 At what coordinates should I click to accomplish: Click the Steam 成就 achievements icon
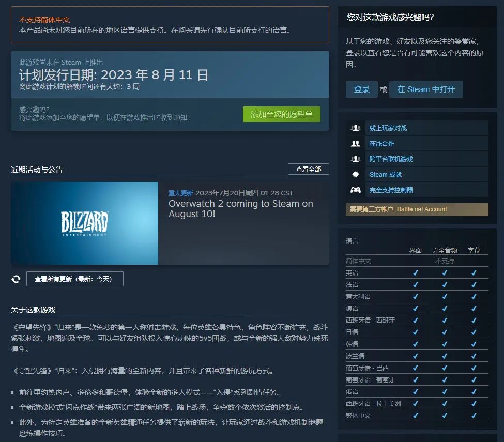[x=355, y=174]
